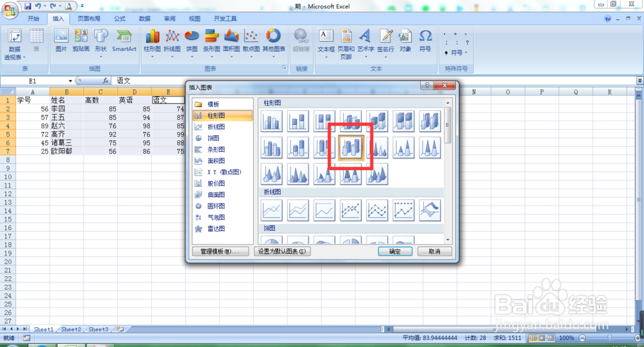The width and height of the screenshot is (644, 347).
Task: Select the highlighted 3D cylinder chart thumbnail
Action: point(351,147)
